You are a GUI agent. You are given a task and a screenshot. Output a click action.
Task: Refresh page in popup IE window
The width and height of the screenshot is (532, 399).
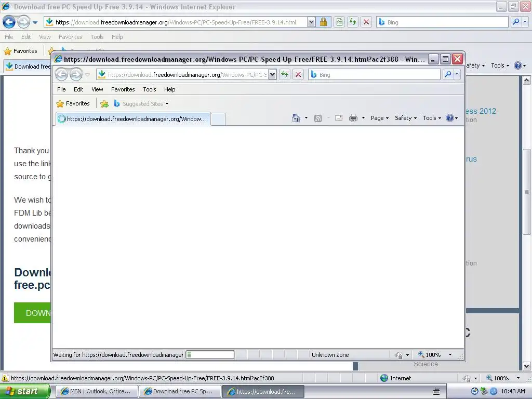point(285,74)
